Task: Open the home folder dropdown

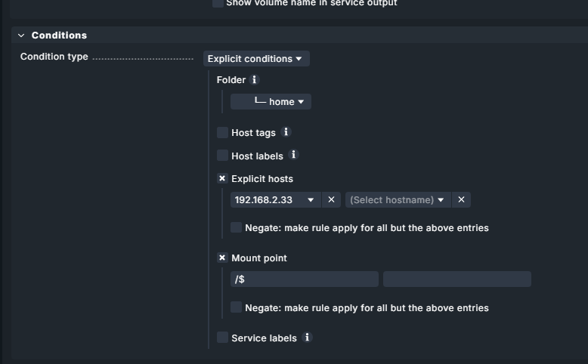Action: click(x=271, y=102)
